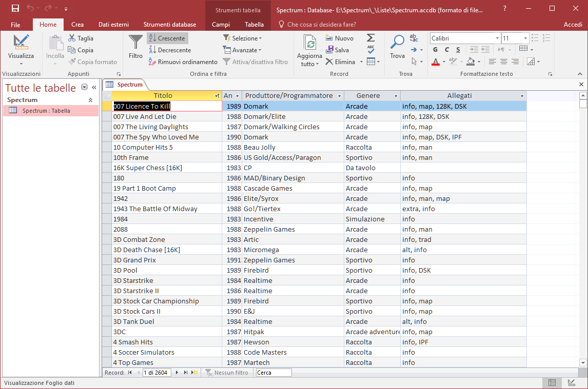Sort ascending with Crescente
Screen dimensions: 588x389
[x=167, y=38]
